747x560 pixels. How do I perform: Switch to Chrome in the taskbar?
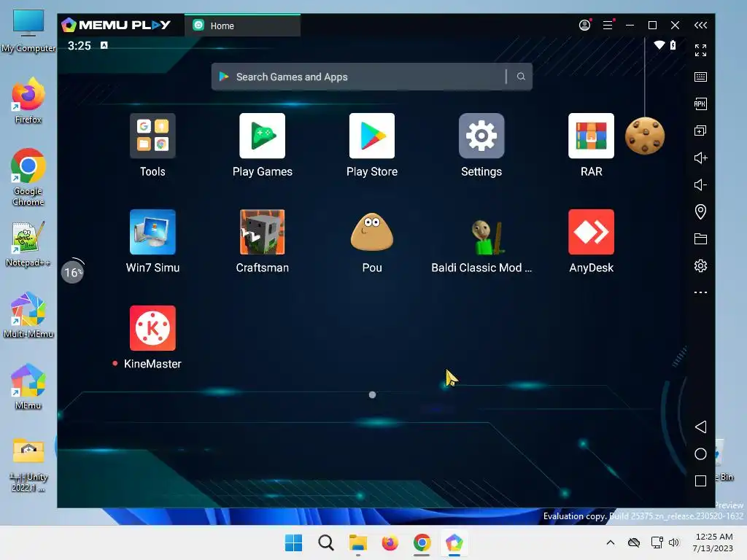[422, 542]
